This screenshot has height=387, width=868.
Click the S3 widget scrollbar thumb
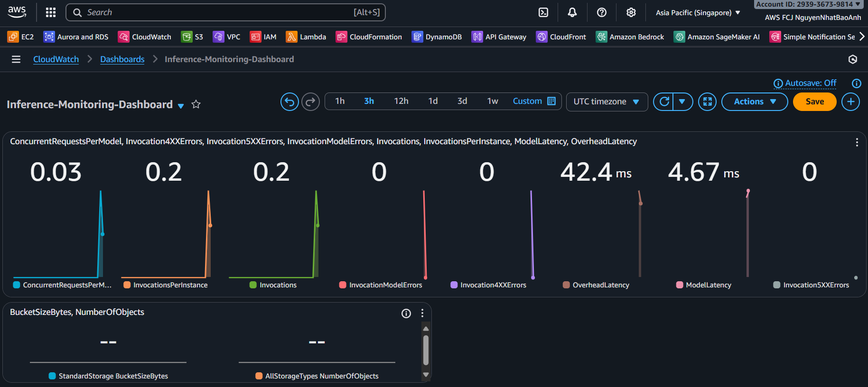pyautogui.click(x=426, y=350)
